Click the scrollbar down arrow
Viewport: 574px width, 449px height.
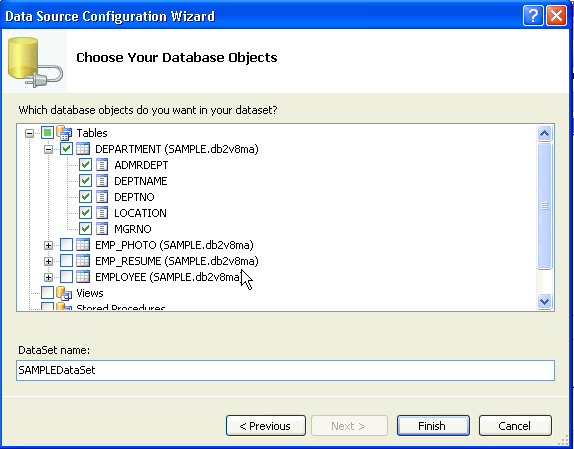click(544, 302)
